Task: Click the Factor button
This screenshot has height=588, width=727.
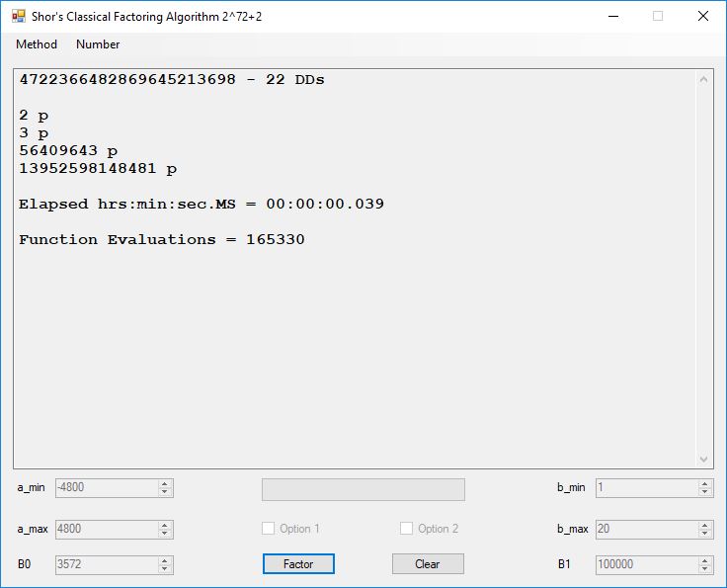Action: click(x=298, y=564)
